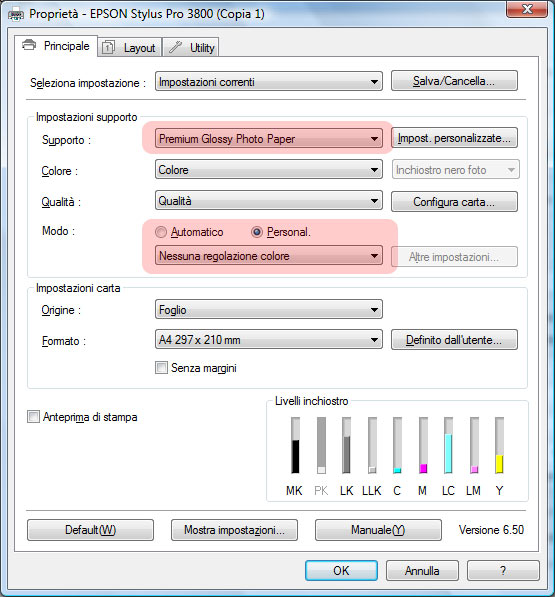The image size is (555, 597).
Task: Open Configura carta settings
Action: click(x=454, y=201)
